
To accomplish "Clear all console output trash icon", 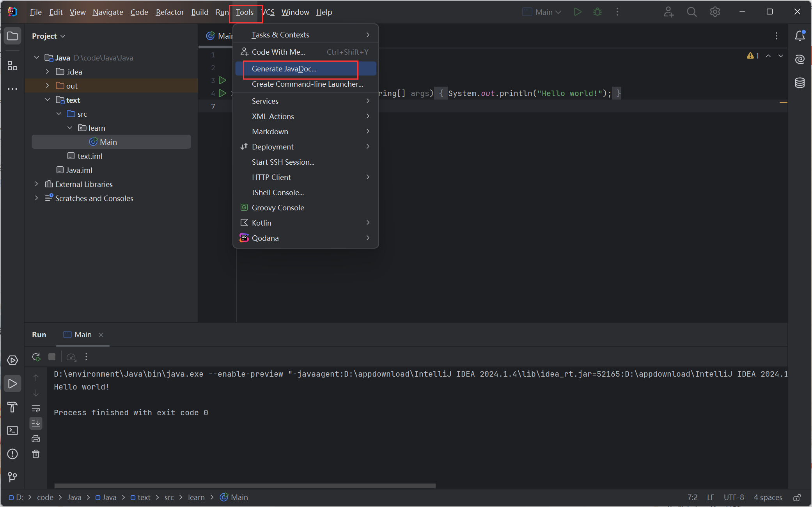I will tap(36, 454).
